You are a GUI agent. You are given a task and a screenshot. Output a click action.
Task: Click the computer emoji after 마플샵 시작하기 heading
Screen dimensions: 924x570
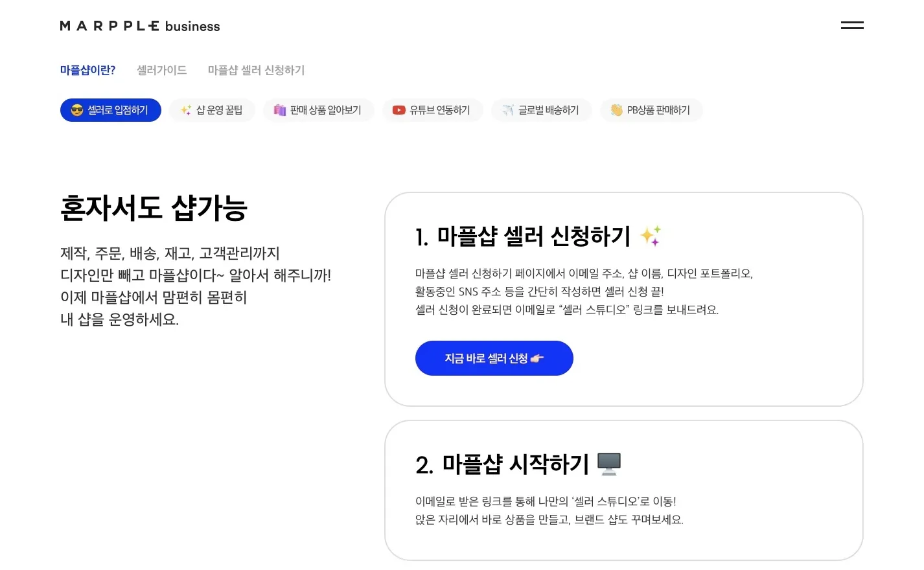tap(608, 464)
